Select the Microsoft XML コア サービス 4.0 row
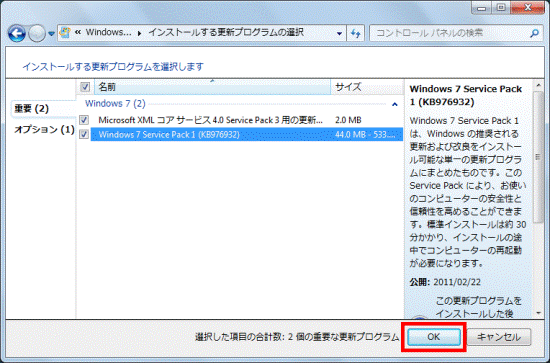 tap(247, 120)
